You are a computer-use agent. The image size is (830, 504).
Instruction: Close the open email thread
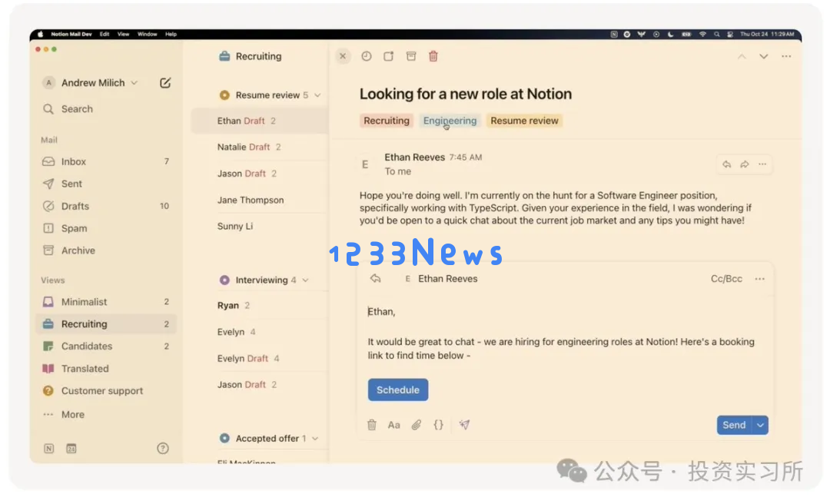343,56
